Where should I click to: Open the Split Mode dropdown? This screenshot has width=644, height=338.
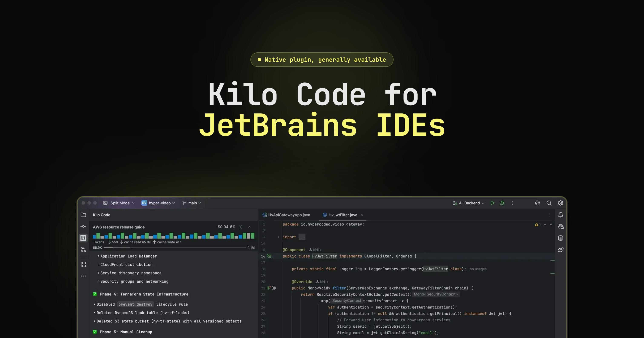(119, 203)
